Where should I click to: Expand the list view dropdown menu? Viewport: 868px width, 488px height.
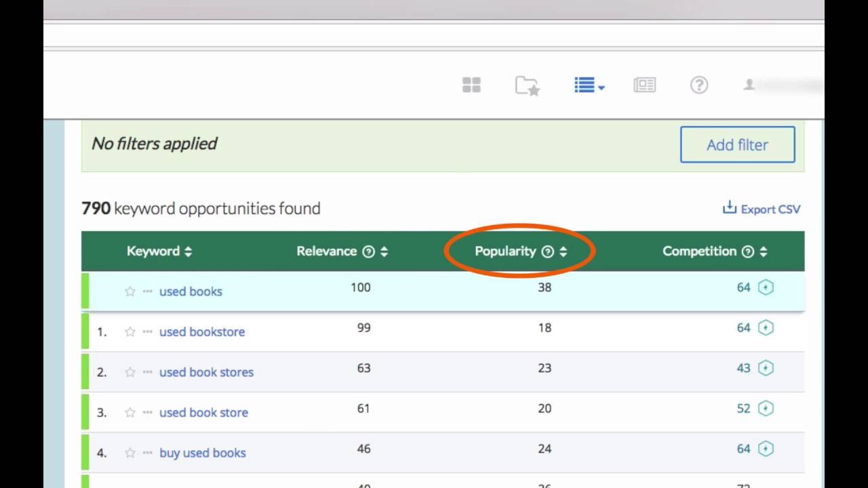click(x=589, y=85)
